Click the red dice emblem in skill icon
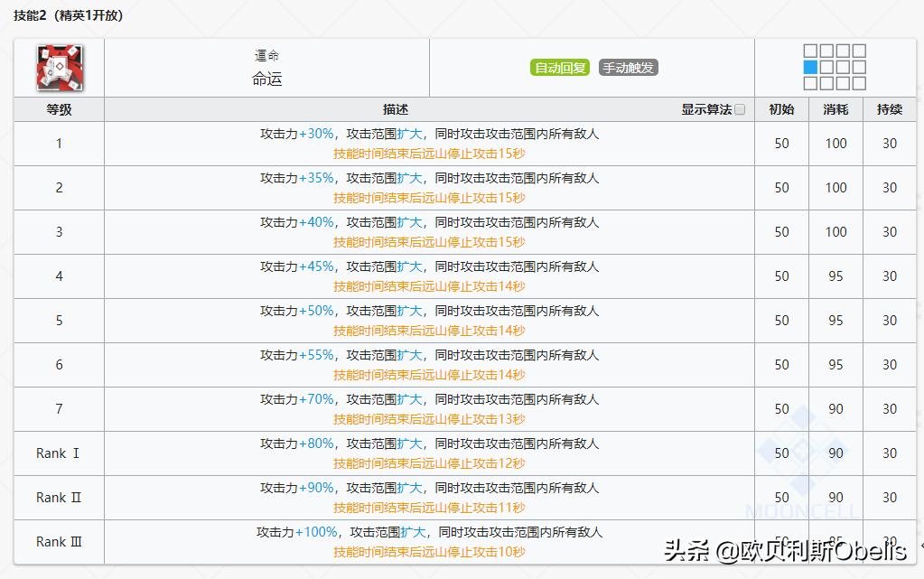The image size is (924, 579). coord(58,67)
